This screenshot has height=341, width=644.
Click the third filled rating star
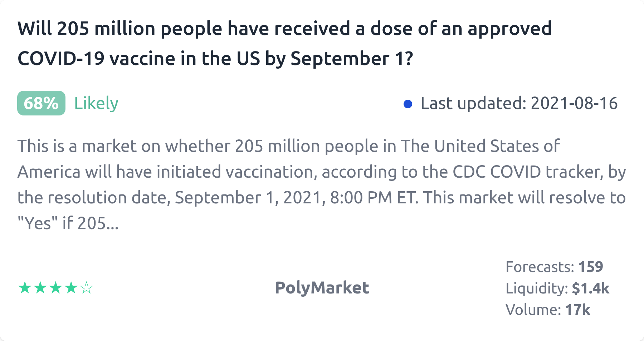point(55,288)
